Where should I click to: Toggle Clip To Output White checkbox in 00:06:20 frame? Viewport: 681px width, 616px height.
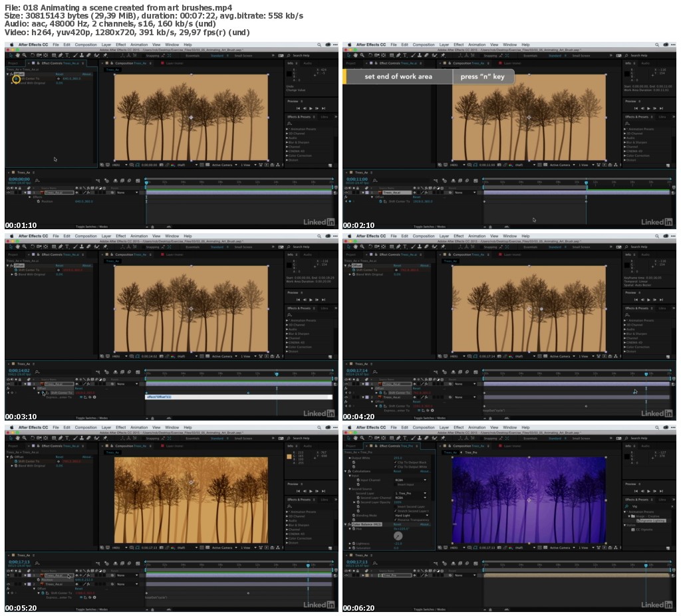tap(395, 466)
